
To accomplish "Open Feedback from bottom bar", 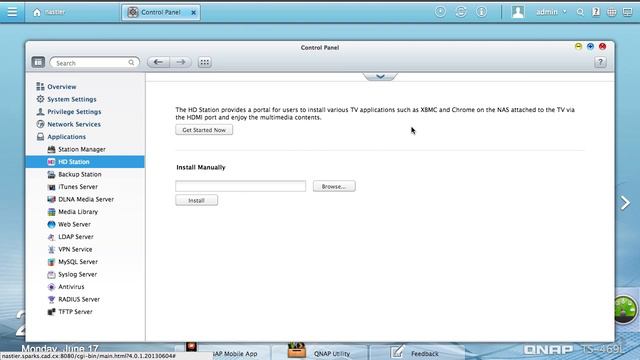I will (416, 352).
